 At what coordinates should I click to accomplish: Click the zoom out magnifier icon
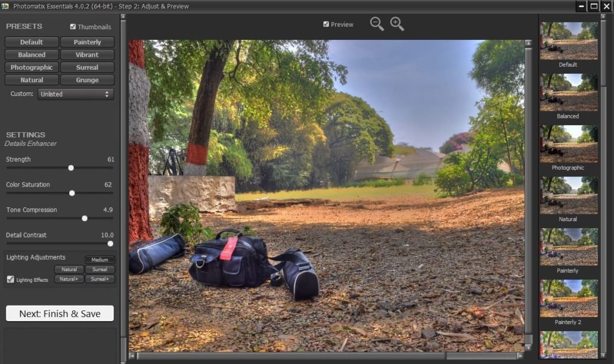point(377,24)
